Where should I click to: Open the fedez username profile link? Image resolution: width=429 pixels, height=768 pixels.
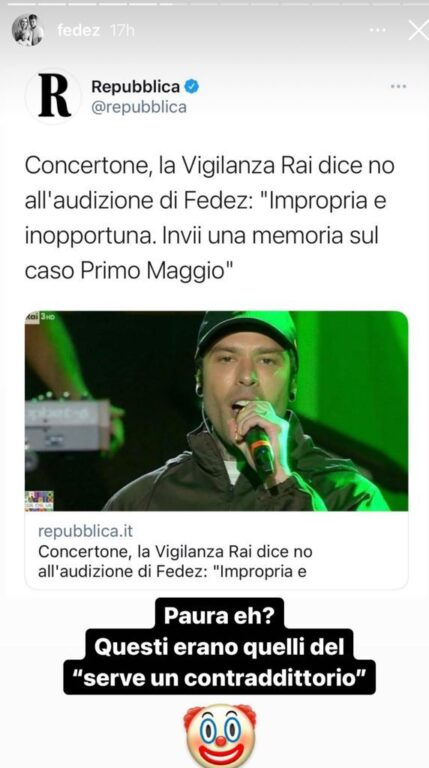[78, 31]
